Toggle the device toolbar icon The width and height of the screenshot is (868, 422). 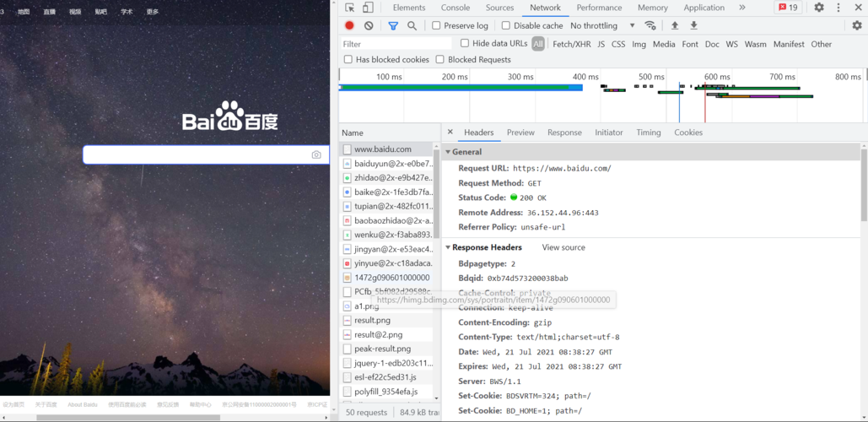[x=368, y=8]
